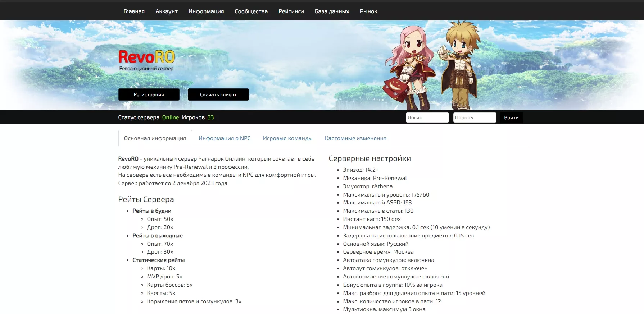Click the green Online server status text
The image size is (644, 314).
170,117
